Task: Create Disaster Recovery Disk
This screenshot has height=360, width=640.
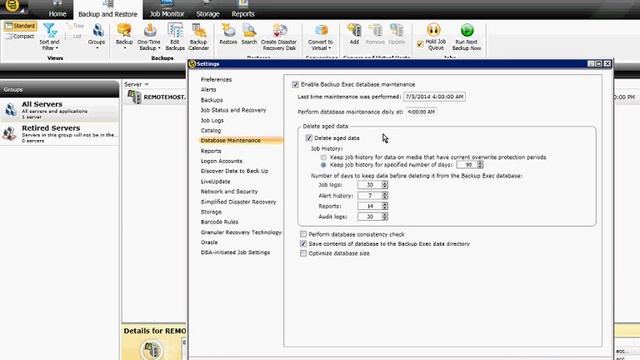Action: (x=279, y=37)
